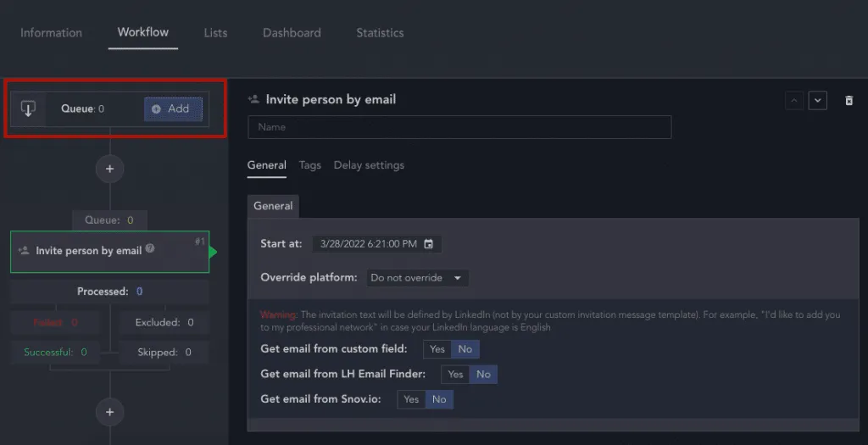Open the Delay settings sub-tab
868x445 pixels.
coord(369,165)
